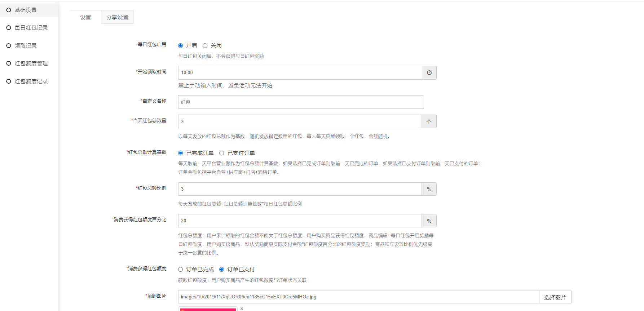
Task: Switch to the 设置 tab
Action: (85, 17)
